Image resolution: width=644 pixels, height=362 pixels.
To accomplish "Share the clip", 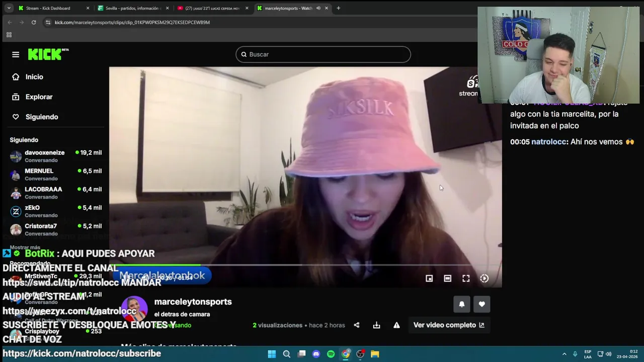I will click(356, 325).
